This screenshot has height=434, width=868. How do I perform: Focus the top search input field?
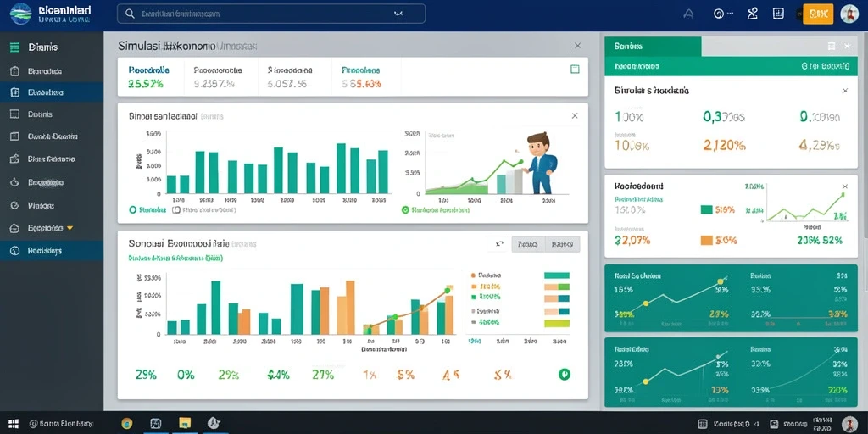[x=271, y=14]
